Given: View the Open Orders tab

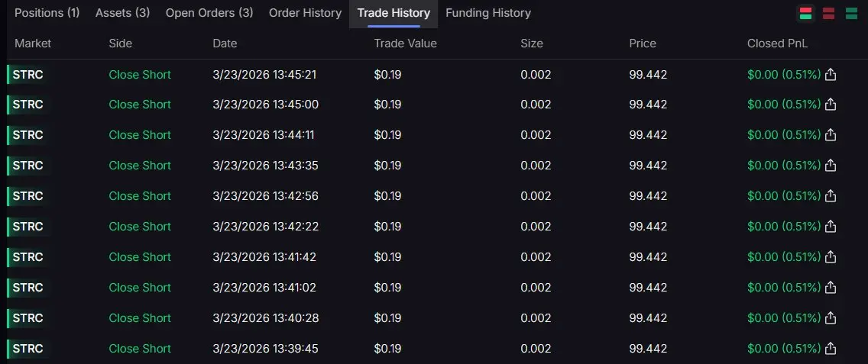Looking at the screenshot, I should pos(209,13).
